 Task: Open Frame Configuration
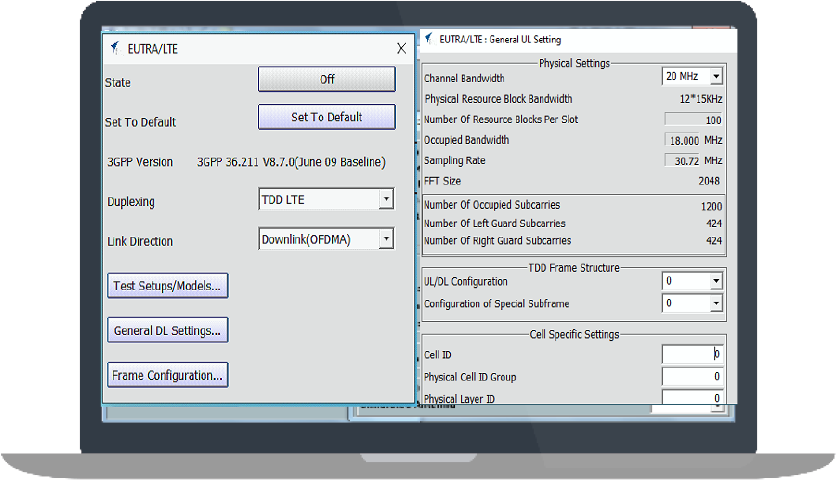pyautogui.click(x=168, y=375)
